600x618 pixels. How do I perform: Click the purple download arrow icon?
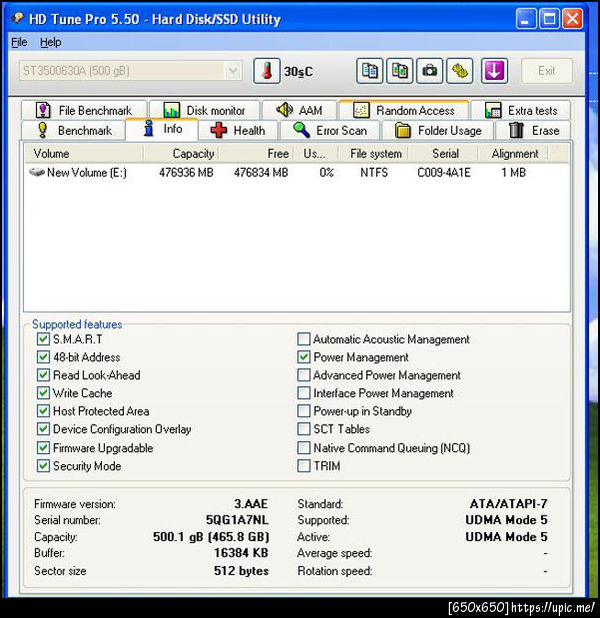pos(494,71)
